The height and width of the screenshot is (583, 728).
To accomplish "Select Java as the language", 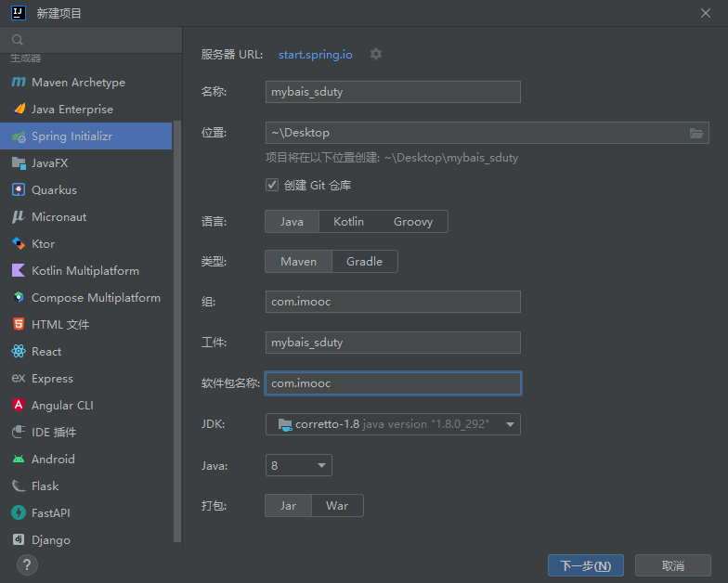I will (x=292, y=221).
